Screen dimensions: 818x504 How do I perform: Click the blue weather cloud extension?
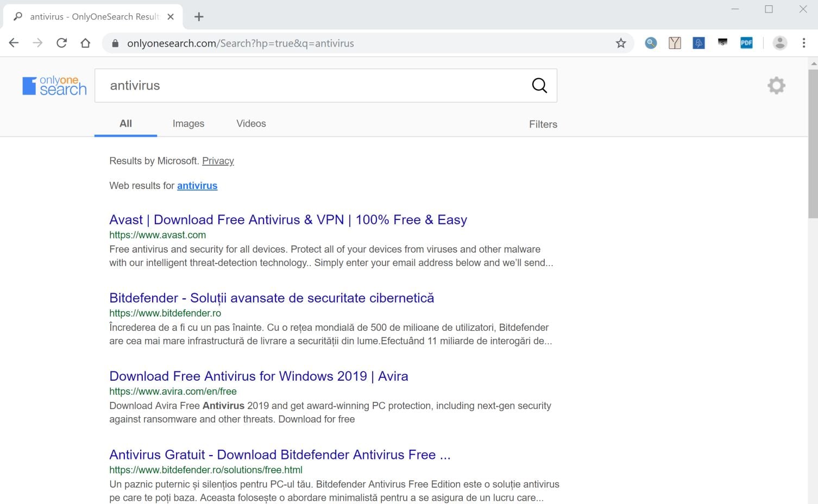[x=699, y=43]
